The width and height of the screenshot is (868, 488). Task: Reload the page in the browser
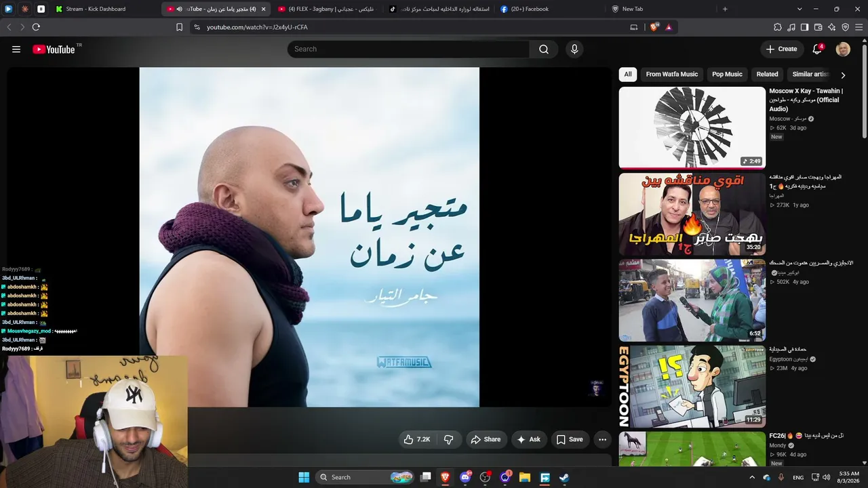click(36, 27)
